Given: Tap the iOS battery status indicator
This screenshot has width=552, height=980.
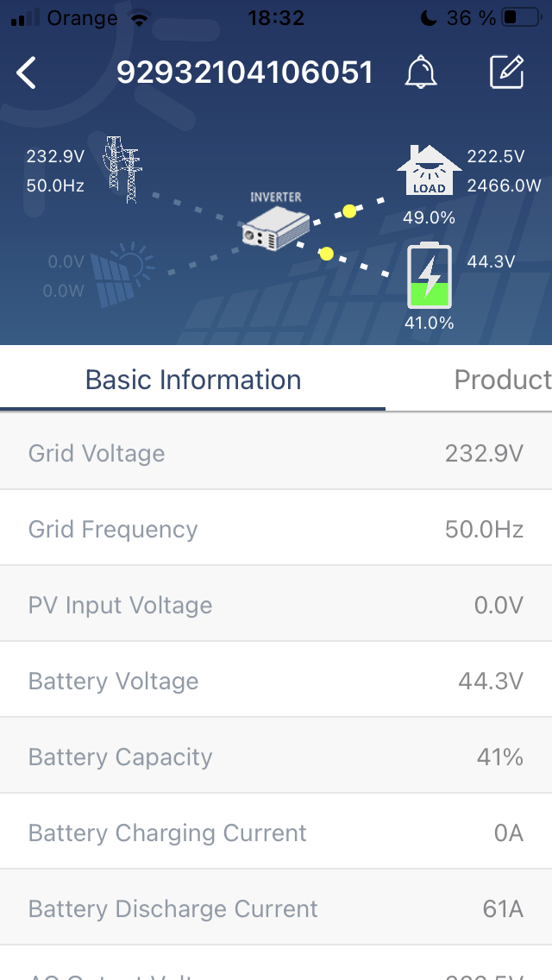Looking at the screenshot, I should tap(521, 17).
